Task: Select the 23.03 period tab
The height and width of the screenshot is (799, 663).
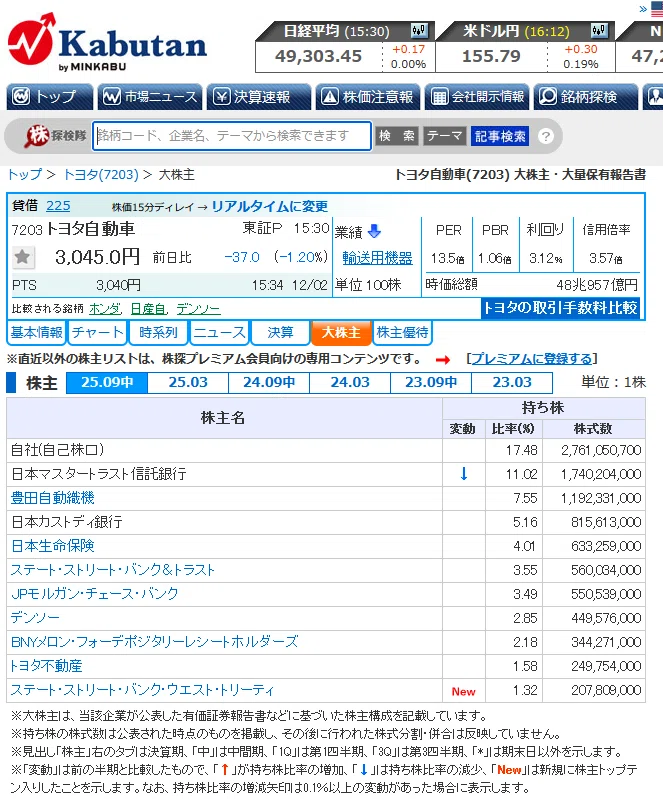Action: pos(512,382)
